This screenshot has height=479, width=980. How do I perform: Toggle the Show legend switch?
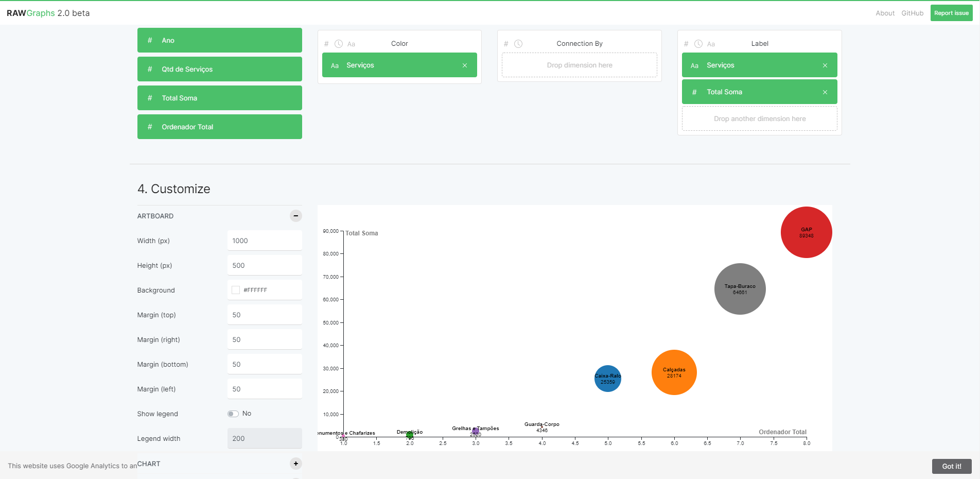coord(233,414)
